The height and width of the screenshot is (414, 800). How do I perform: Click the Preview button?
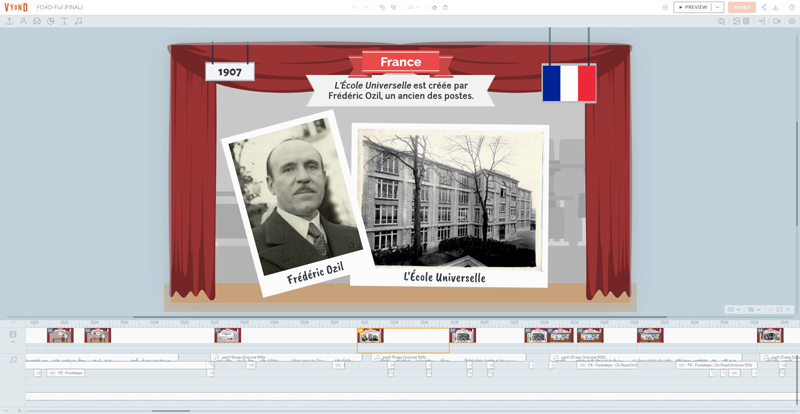click(x=693, y=7)
